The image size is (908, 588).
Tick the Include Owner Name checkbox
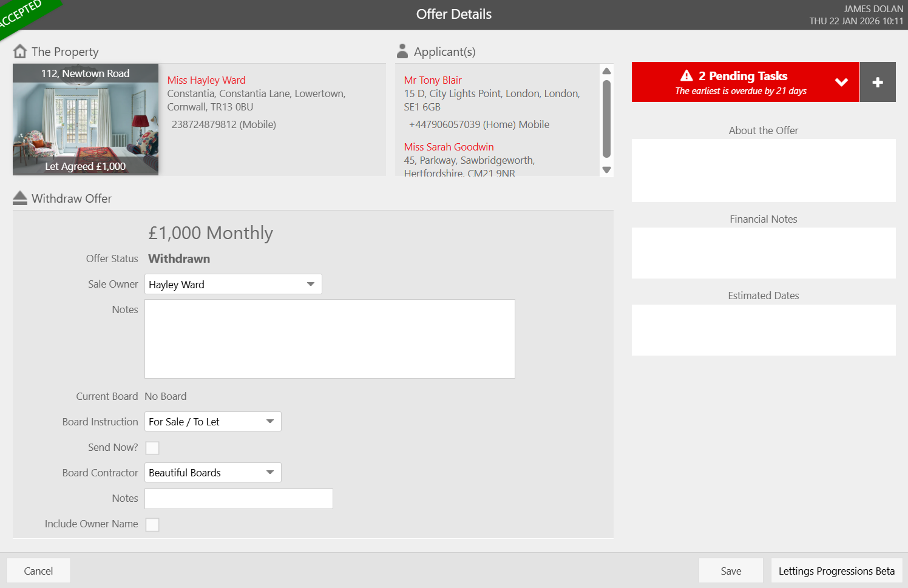[152, 524]
